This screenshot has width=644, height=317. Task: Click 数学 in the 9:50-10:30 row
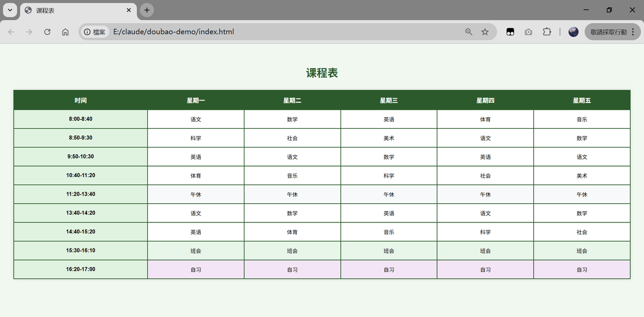389,157
